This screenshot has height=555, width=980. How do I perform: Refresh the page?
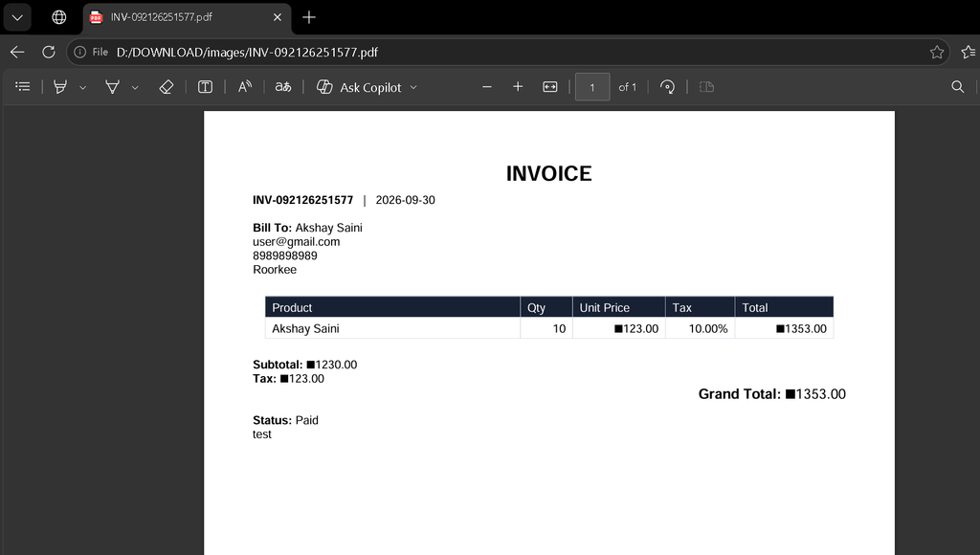point(49,52)
